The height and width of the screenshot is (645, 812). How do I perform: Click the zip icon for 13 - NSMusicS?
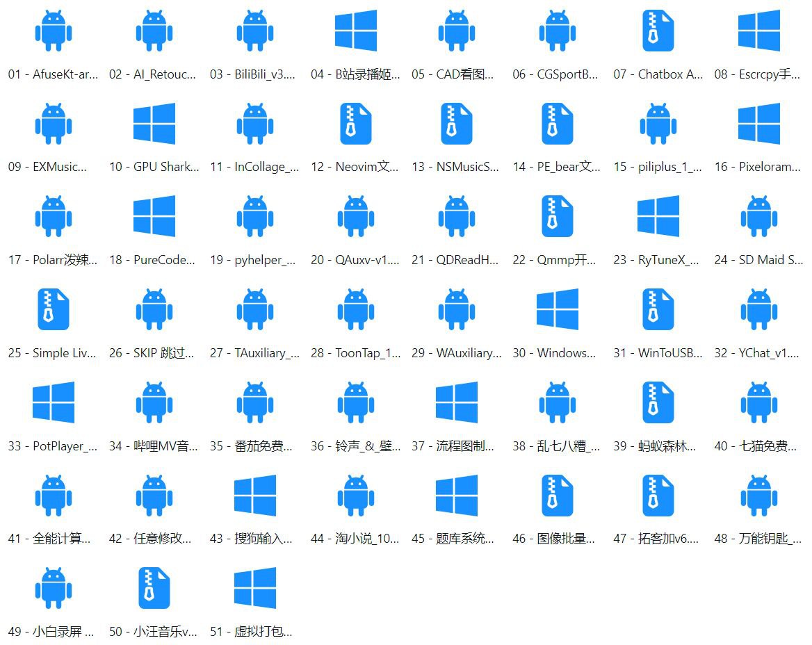457,124
